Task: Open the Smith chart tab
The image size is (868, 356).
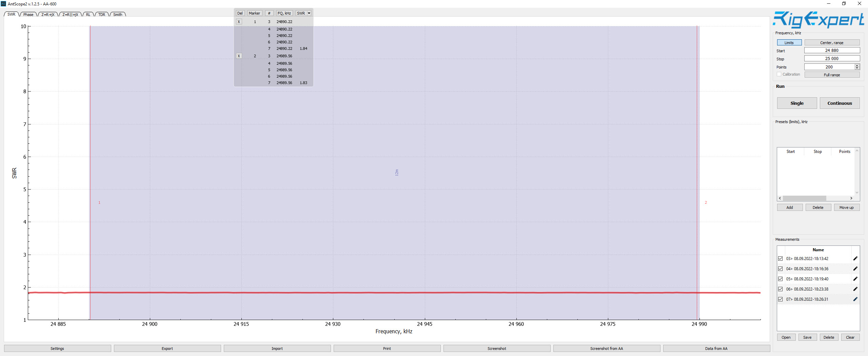Action: click(x=118, y=14)
